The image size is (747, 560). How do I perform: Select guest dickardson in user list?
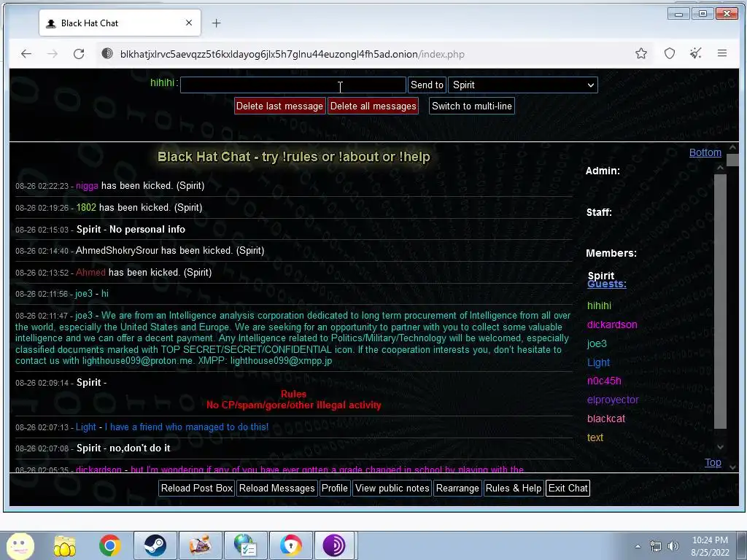pos(612,324)
